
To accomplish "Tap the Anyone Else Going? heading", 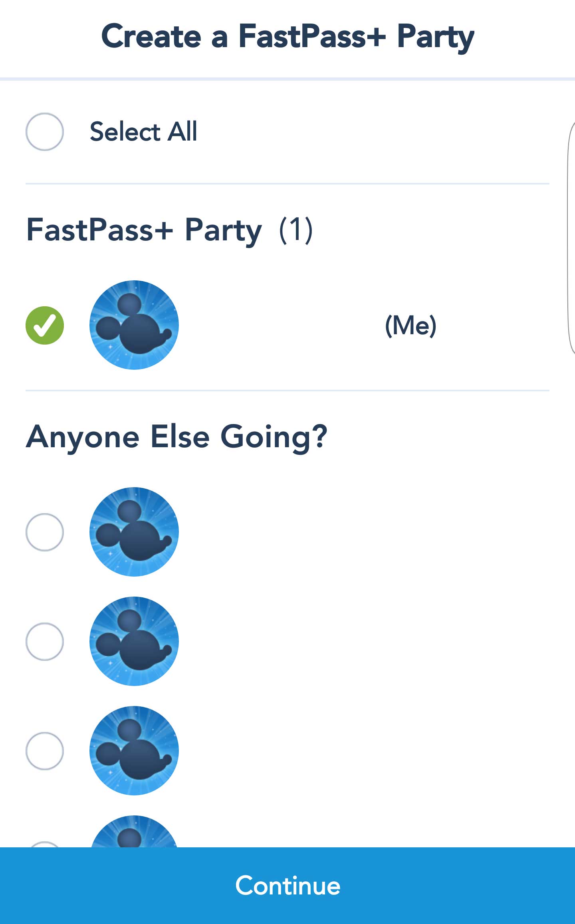I will [176, 438].
